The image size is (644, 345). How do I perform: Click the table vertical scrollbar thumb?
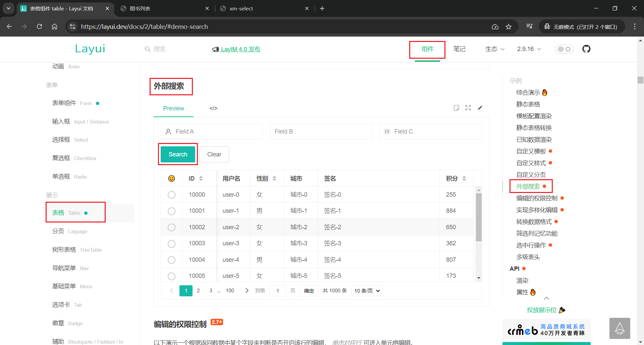479,217
